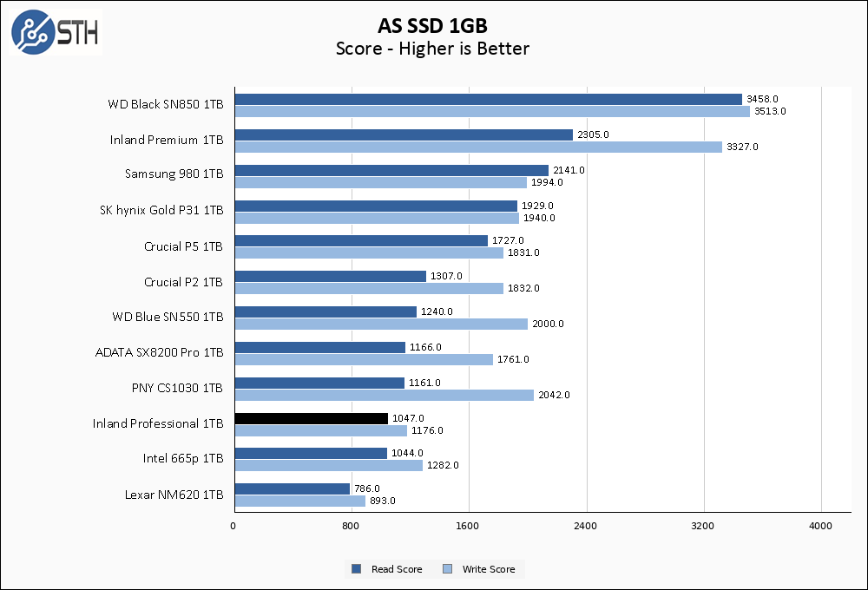This screenshot has width=868, height=590.
Task: Click the value 1831.0
Action: pos(523,253)
